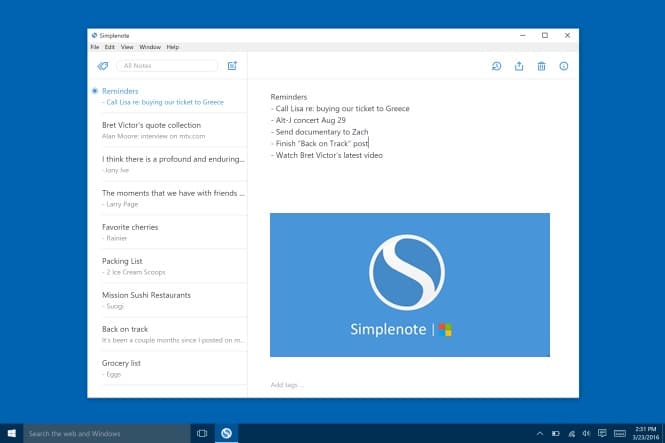The height and width of the screenshot is (443, 665).
Task: Select the Reminders note
Action: [170, 96]
